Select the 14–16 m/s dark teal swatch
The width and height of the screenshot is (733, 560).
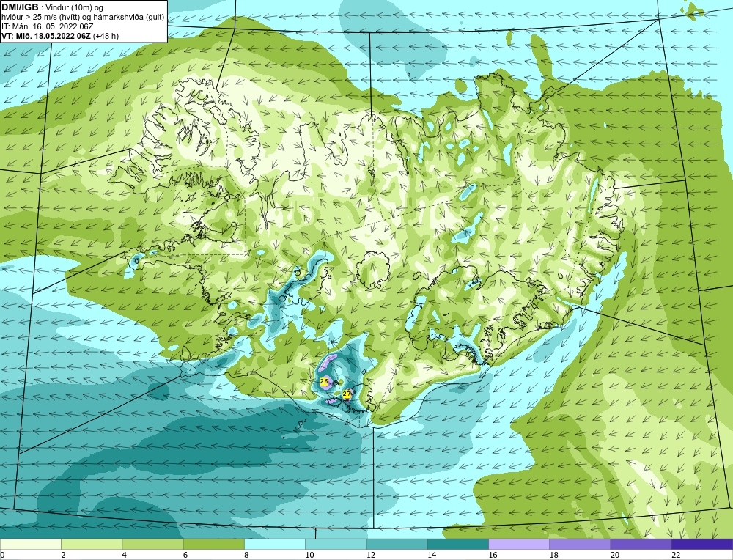tap(458, 544)
